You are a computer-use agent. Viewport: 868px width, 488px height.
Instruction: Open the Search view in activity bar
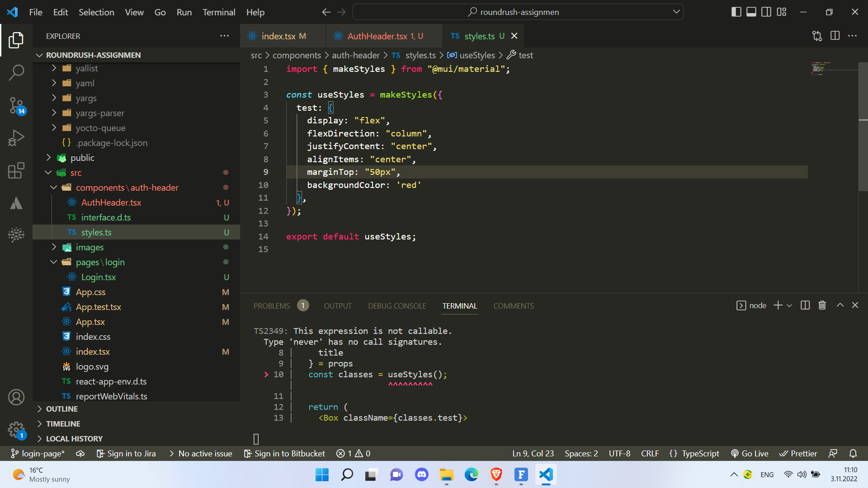point(16,72)
